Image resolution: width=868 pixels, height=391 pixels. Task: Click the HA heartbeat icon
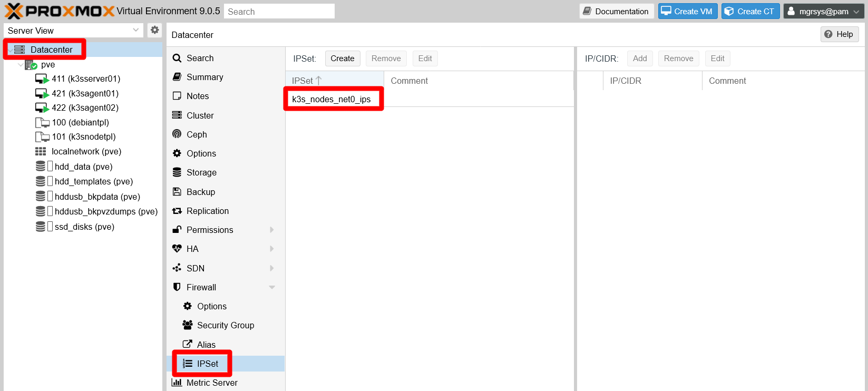point(177,249)
